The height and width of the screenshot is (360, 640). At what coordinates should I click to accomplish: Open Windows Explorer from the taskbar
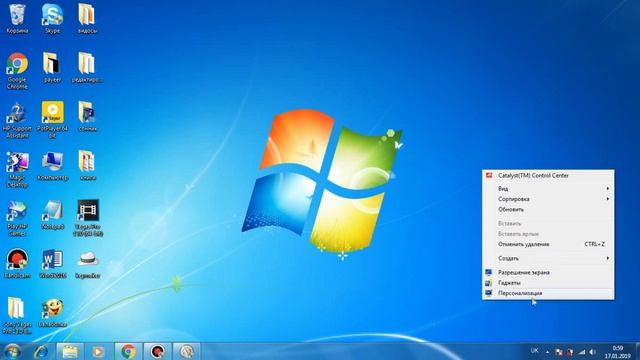69,351
